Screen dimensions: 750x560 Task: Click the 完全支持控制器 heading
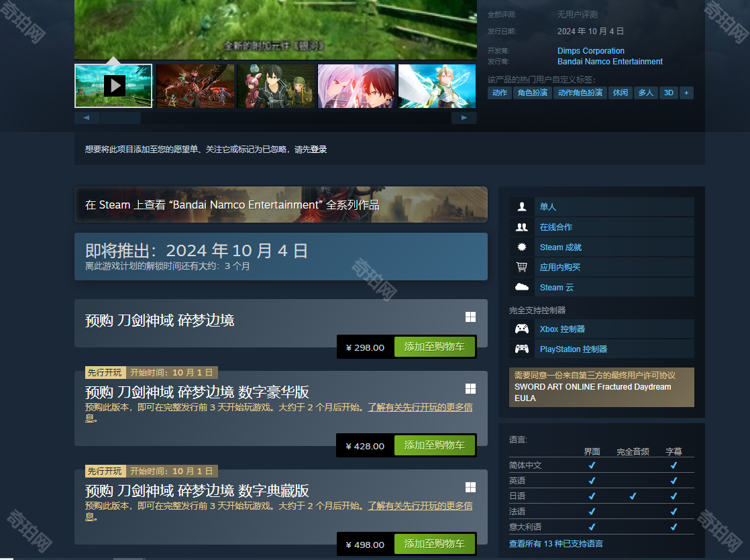coord(537,311)
